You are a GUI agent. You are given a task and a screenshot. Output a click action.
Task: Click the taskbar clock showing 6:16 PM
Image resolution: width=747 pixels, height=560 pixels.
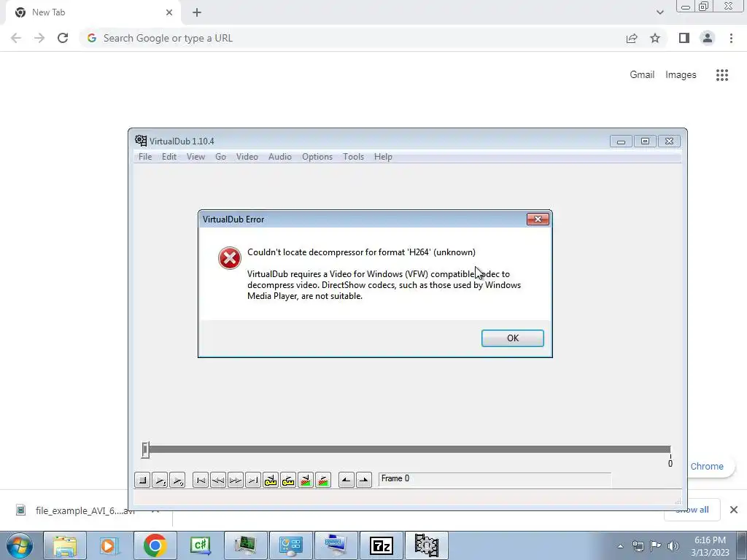710,546
